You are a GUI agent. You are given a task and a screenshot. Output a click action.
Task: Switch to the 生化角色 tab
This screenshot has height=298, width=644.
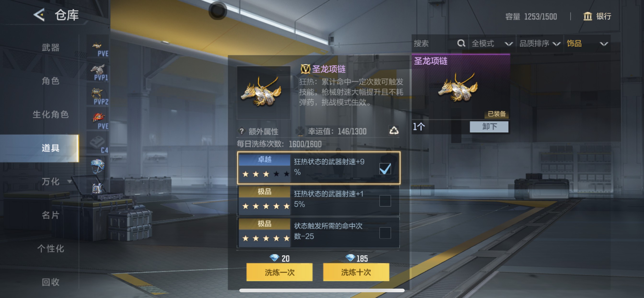(x=51, y=114)
